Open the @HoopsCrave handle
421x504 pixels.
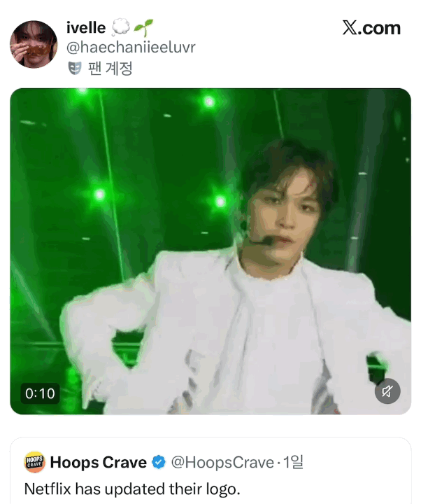pos(222,463)
